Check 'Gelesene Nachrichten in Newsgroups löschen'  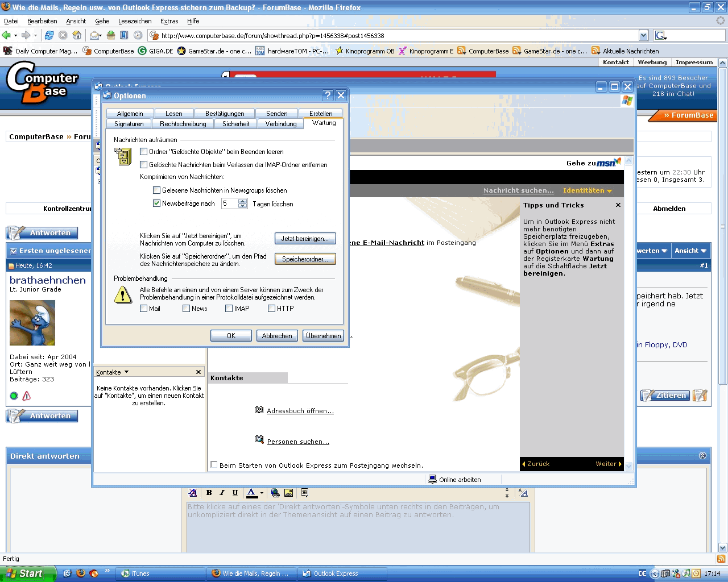pyautogui.click(x=157, y=190)
